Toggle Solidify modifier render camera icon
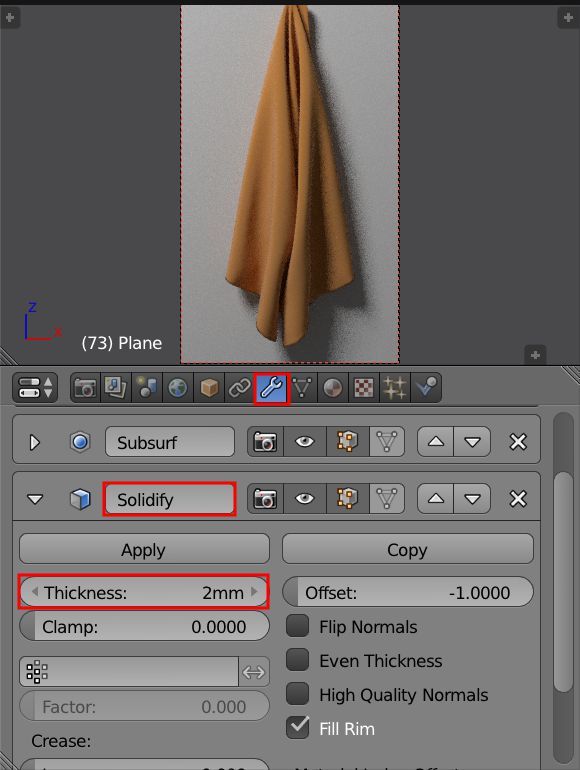 [x=265, y=499]
